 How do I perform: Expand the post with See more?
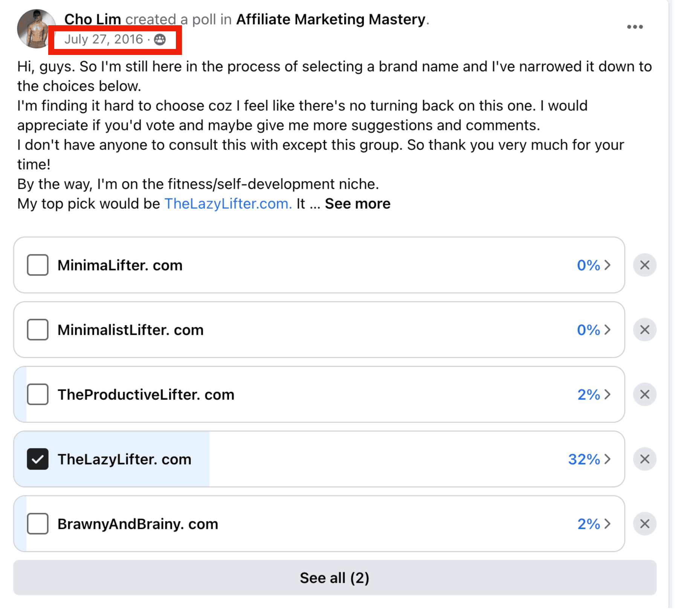coord(357,204)
